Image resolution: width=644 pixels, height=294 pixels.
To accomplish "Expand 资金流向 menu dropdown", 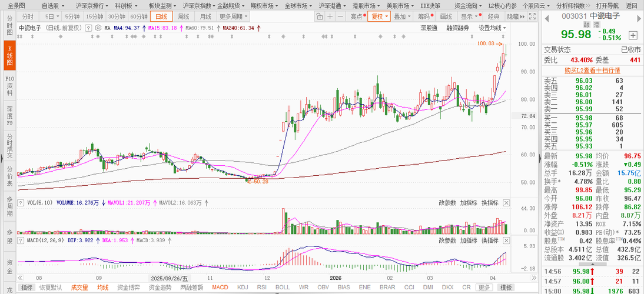I will point(468,6).
